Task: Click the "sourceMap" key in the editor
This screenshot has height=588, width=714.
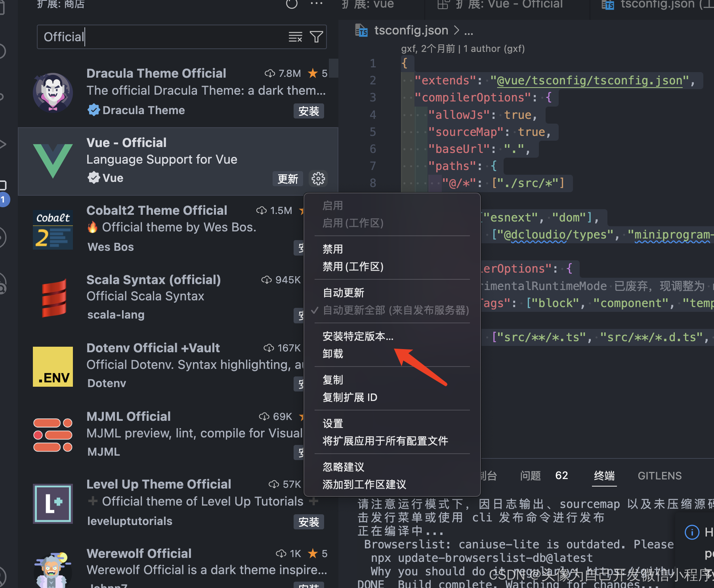Action: tap(466, 132)
